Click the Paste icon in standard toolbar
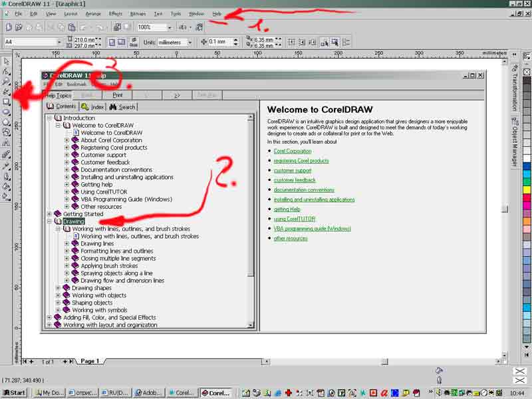Screen dimensions: 532x399 pyautogui.click(x=72, y=27)
